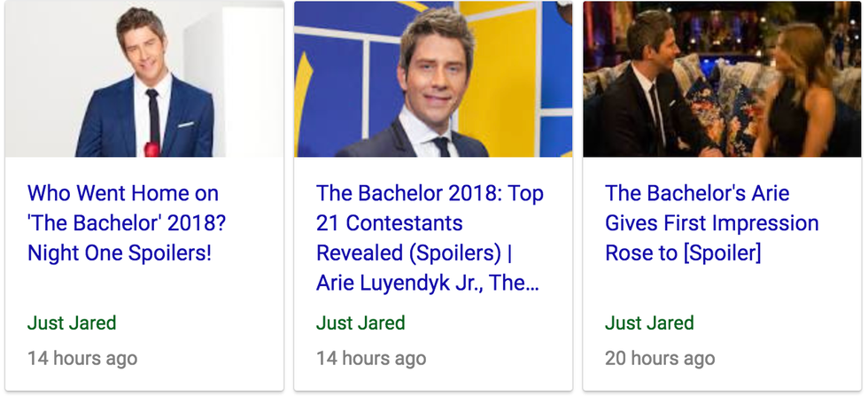This screenshot has width=868, height=404.
Task: Click '14 hours ago' on Top 21 Contestants card
Action: 371,359
